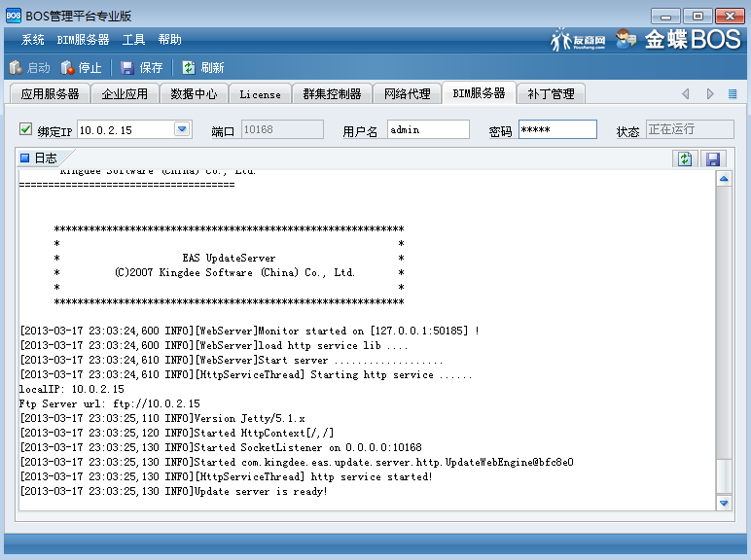
Task: Click log line 'Ftp Server url: ftp://10.0.2.15'
Action: click(110, 404)
